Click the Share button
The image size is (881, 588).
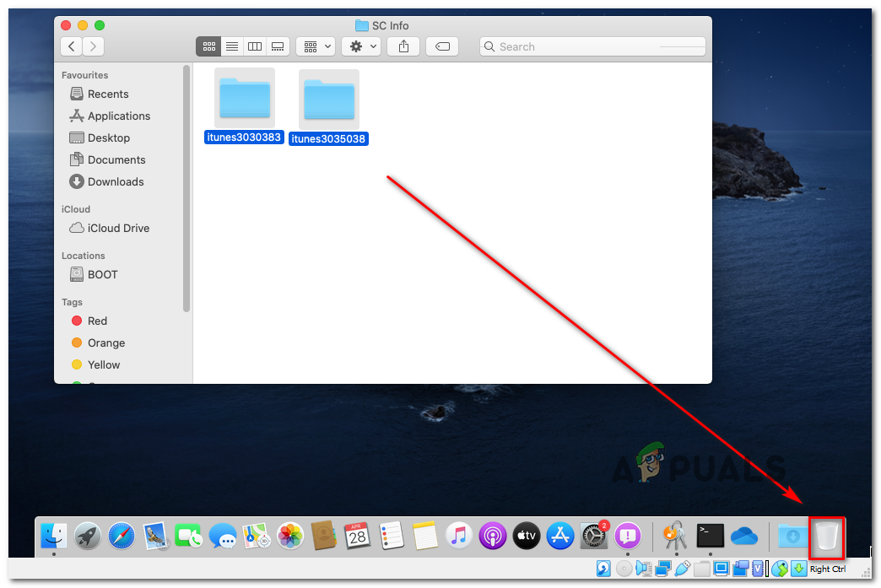tap(403, 46)
